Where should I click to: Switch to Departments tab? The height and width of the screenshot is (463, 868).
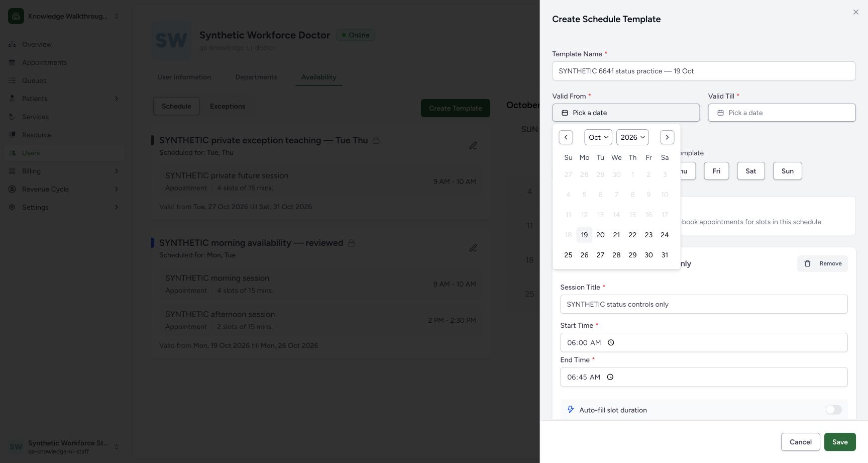(256, 77)
